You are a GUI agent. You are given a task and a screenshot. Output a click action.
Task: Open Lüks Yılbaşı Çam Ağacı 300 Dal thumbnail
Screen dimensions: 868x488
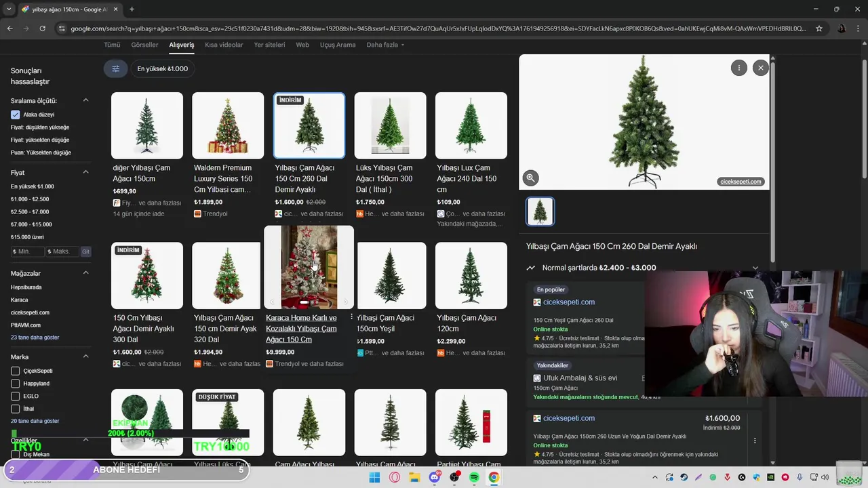click(390, 125)
